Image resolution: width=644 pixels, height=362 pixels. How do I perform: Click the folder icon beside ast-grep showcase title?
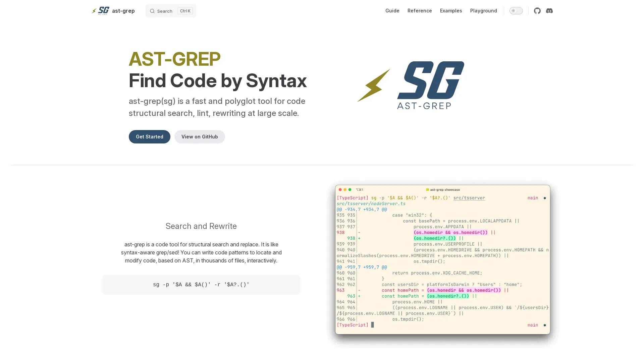point(428,189)
